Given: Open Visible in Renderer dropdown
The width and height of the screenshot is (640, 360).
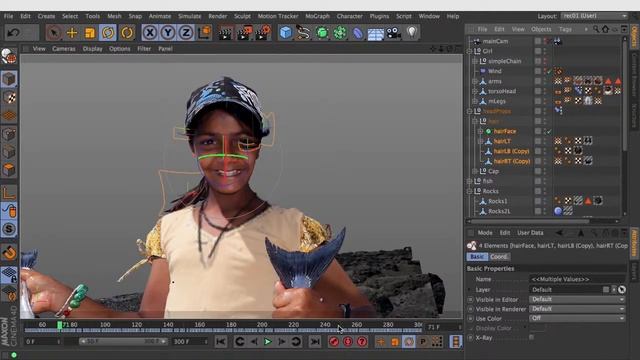Looking at the screenshot, I should pyautogui.click(x=577, y=309).
